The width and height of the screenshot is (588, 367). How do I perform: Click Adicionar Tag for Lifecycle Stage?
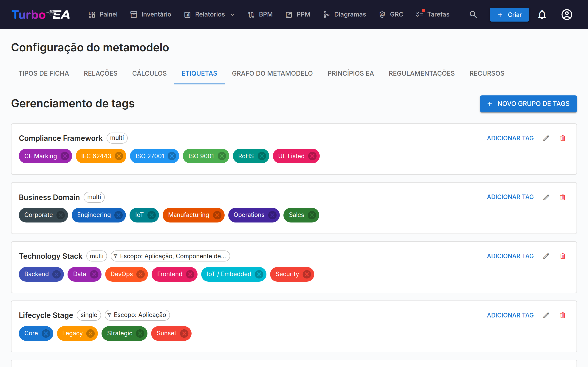(510, 315)
